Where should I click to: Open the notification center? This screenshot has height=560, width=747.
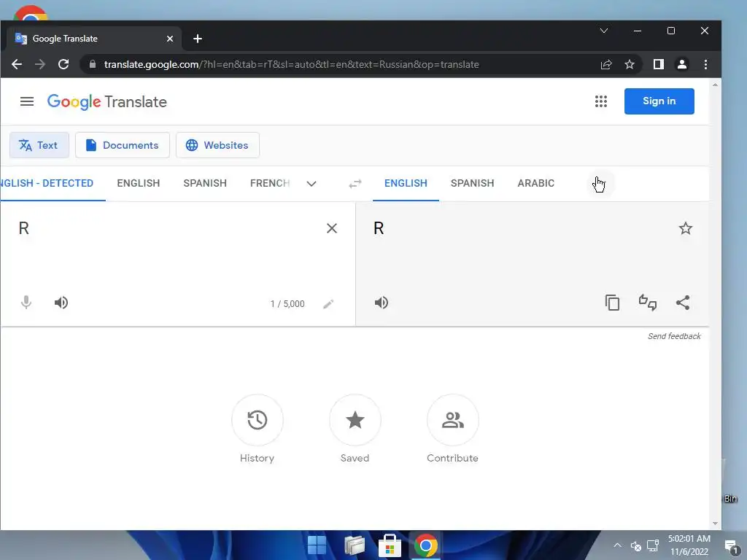coord(731,546)
